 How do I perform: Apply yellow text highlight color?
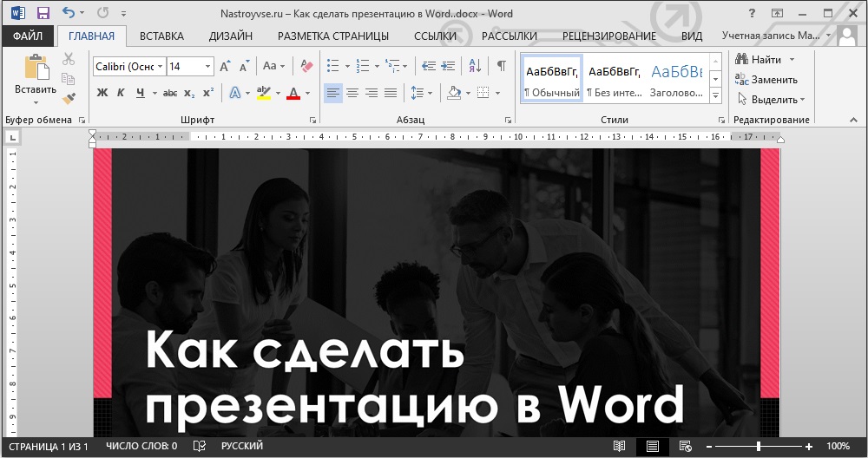tap(264, 93)
